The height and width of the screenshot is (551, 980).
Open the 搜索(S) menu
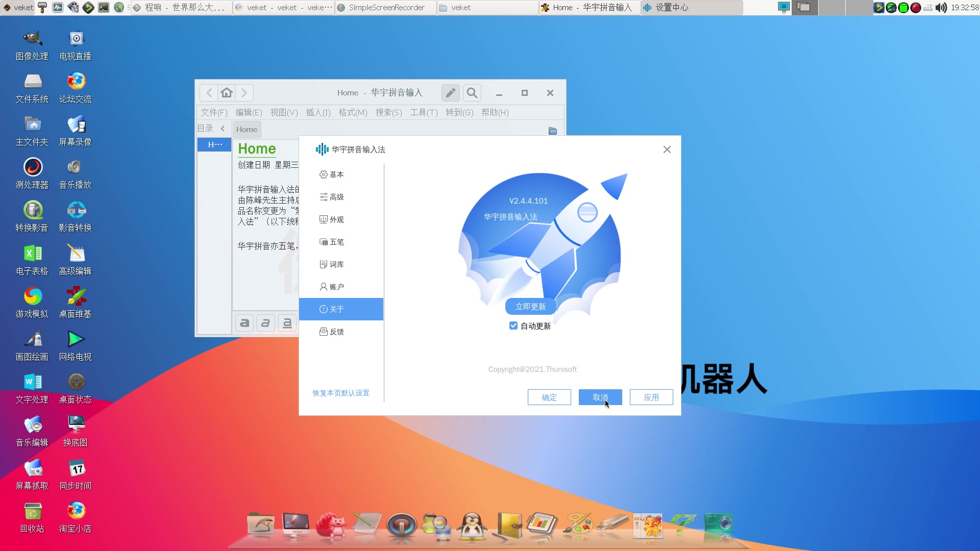[388, 112]
